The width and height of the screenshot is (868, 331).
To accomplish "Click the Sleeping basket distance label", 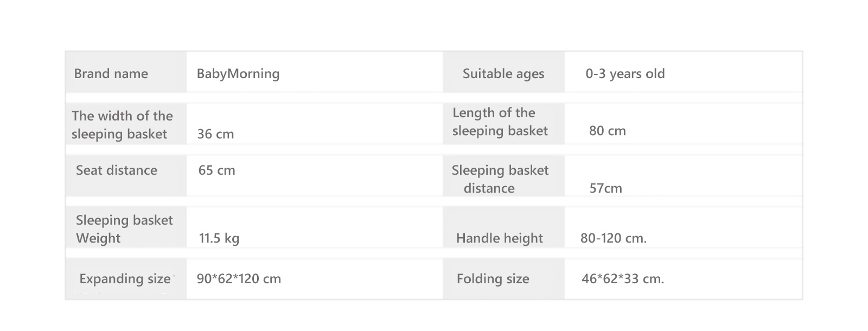I will [x=500, y=179].
